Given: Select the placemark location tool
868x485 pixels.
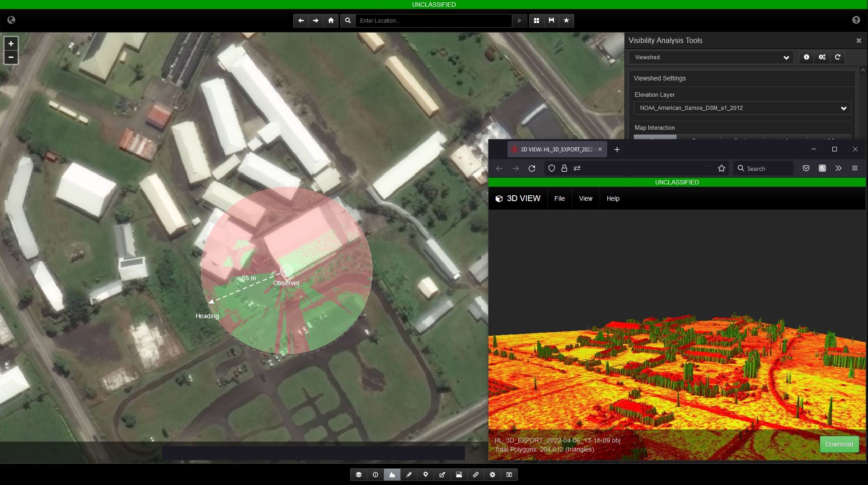Looking at the screenshot, I should [x=425, y=475].
